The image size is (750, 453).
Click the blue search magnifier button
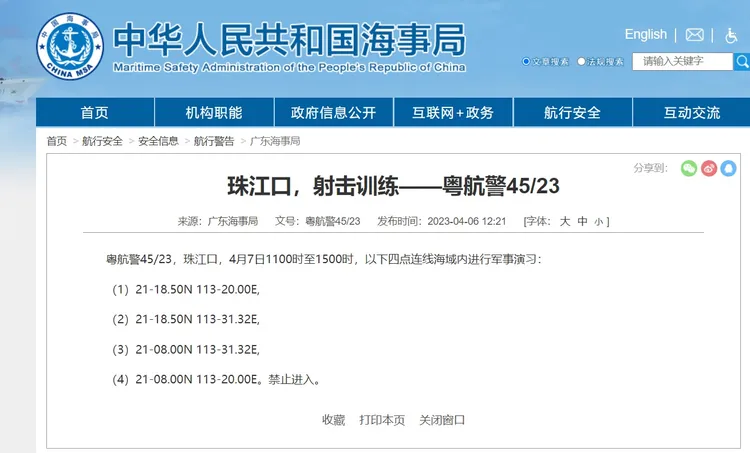pos(742,62)
